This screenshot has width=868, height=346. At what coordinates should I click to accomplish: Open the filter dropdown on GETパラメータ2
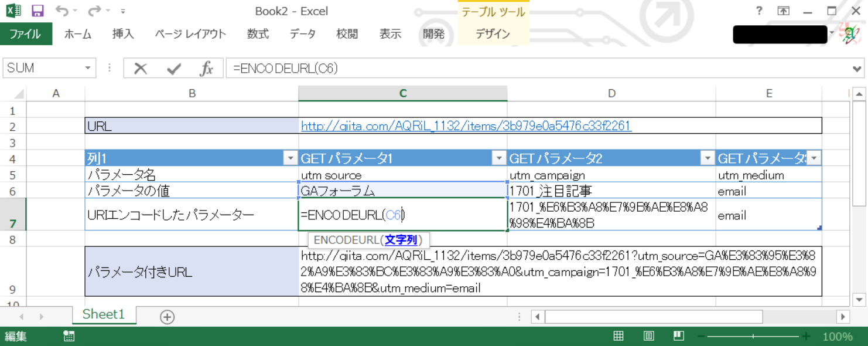708,158
